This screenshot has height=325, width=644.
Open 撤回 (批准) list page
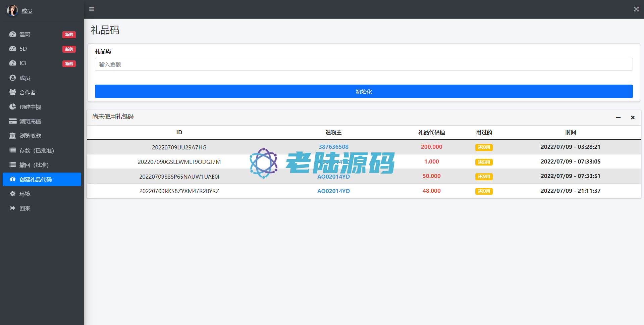[34, 165]
